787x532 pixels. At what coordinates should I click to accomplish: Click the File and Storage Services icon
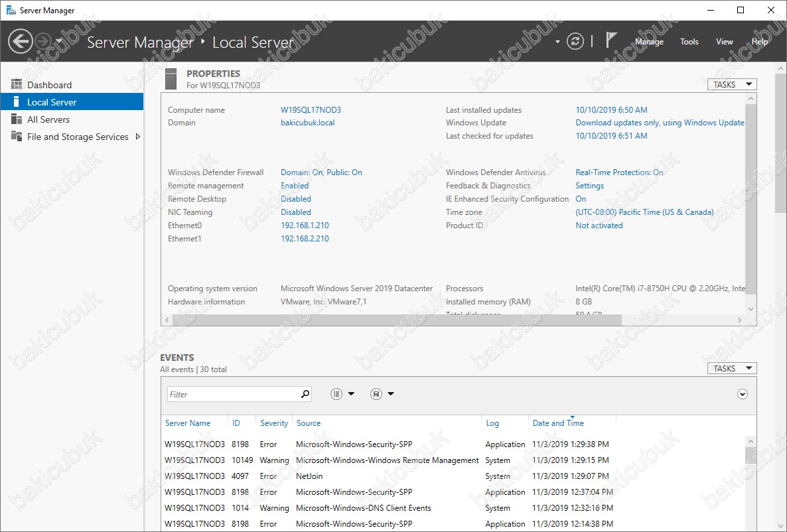[17, 136]
